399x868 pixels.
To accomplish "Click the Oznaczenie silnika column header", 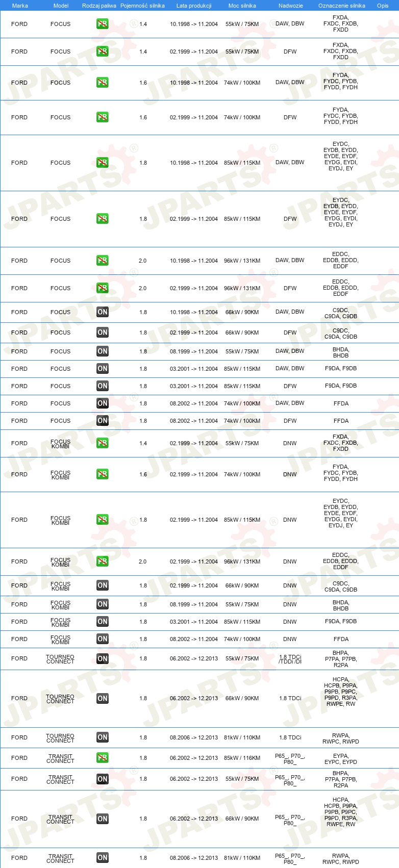I will [341, 6].
